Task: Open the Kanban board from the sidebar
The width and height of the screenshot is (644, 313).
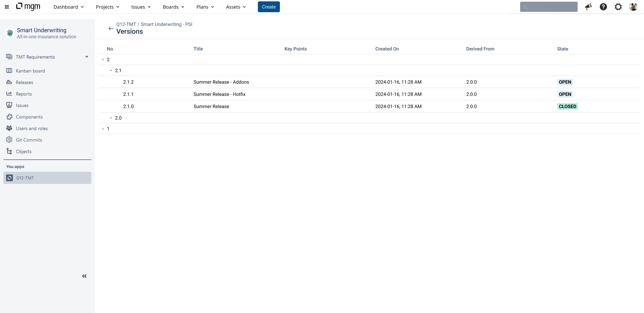Action: pyautogui.click(x=9, y=70)
